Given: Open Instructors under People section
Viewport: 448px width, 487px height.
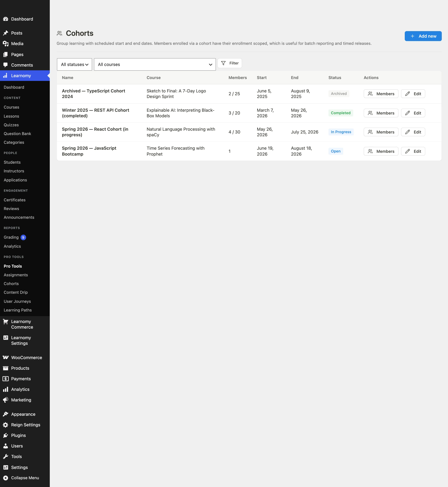Looking at the screenshot, I should pos(14,171).
